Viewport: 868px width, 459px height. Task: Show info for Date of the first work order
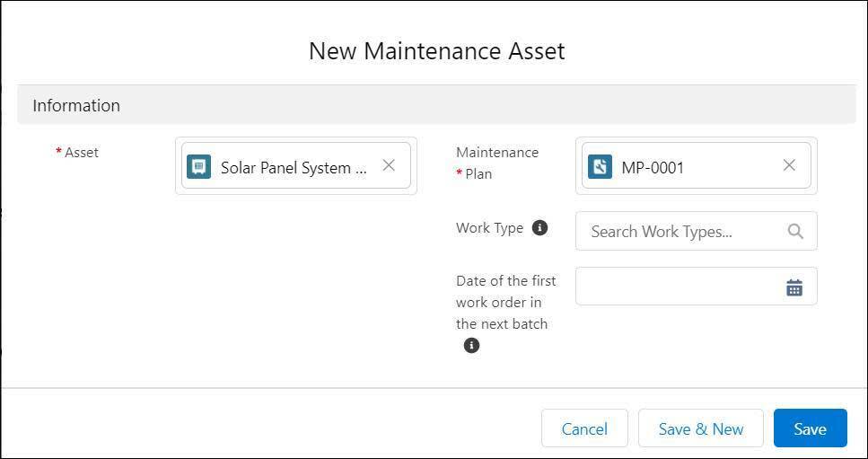point(471,345)
